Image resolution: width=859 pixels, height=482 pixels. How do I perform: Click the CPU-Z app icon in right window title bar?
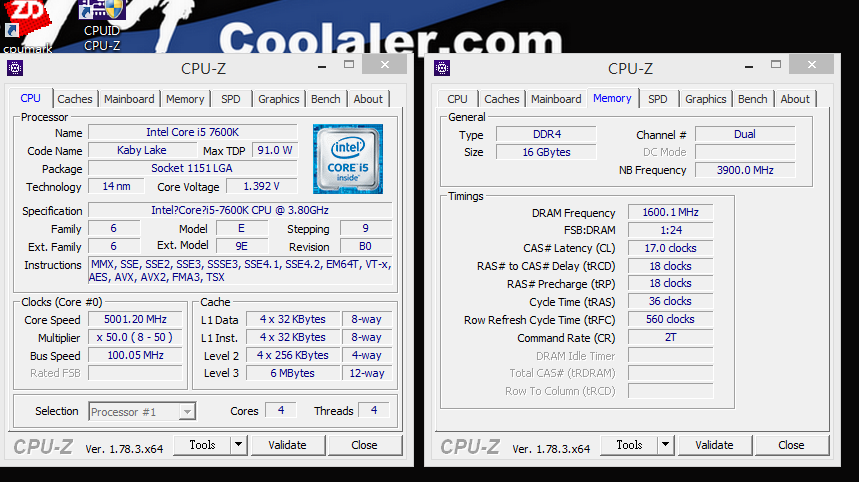[x=442, y=68]
